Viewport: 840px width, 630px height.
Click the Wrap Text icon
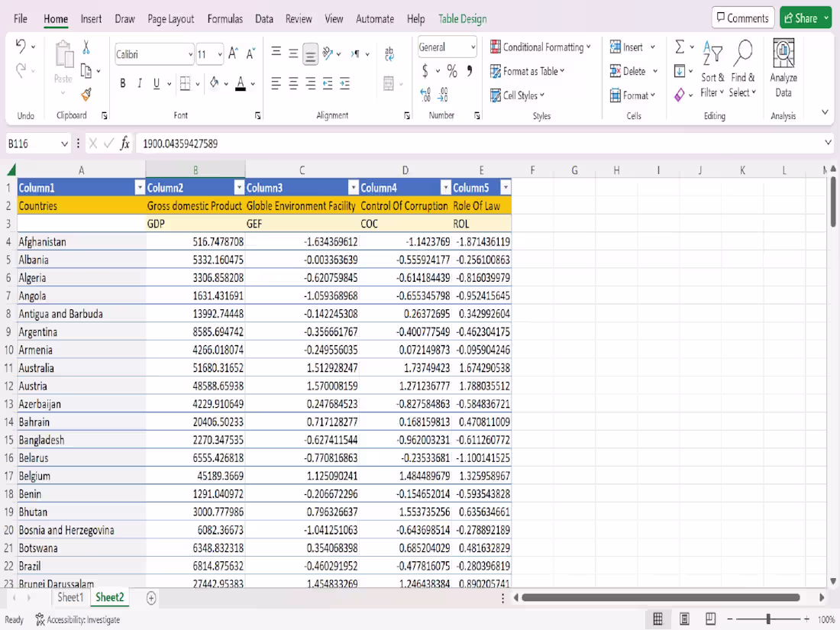click(388, 53)
